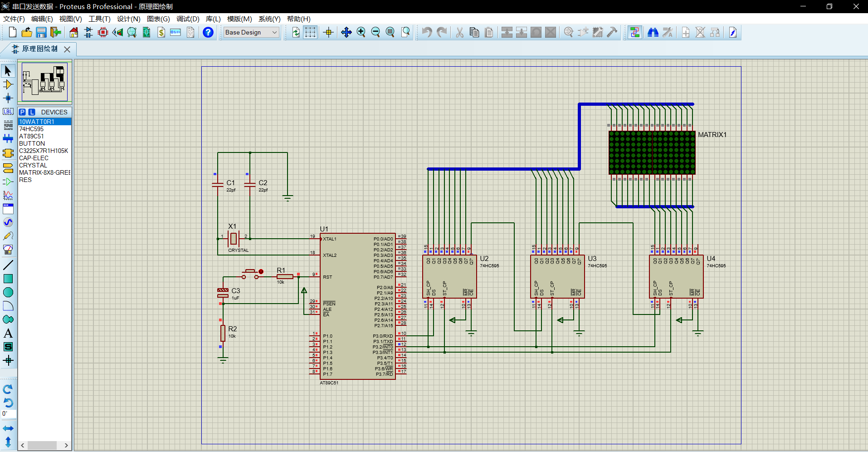Click the Search and Tag binoculars icon

click(x=653, y=32)
